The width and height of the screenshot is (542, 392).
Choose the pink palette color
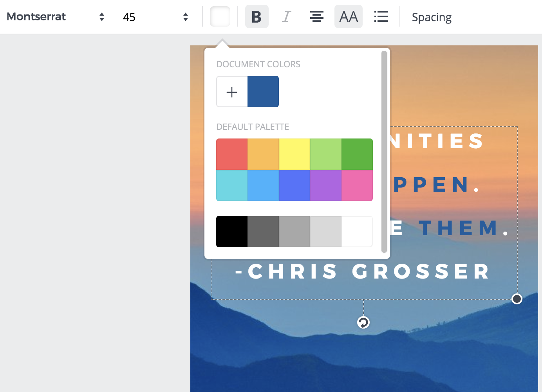pos(357,185)
